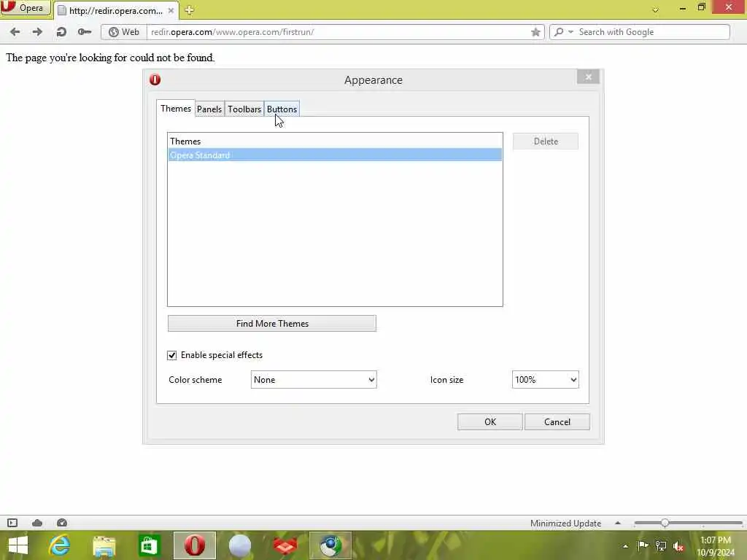
Task: Toggle Enable special effects checkbox
Action: [172, 355]
